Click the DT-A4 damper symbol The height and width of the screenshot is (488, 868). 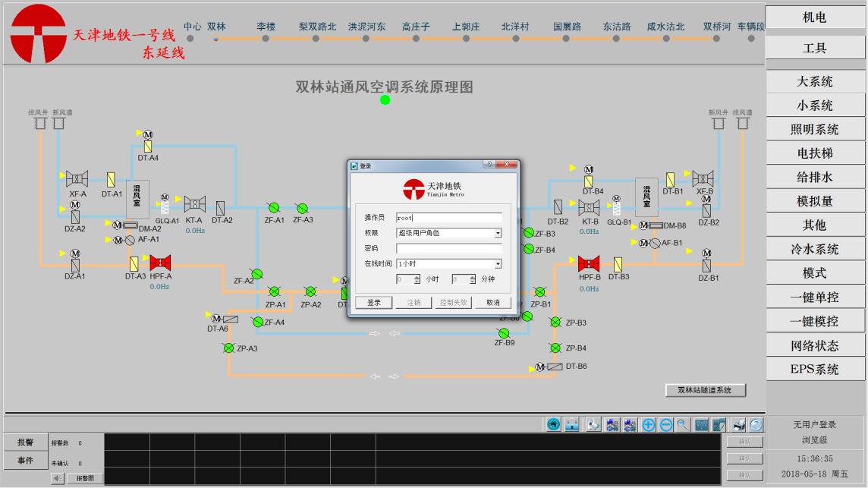148,146
